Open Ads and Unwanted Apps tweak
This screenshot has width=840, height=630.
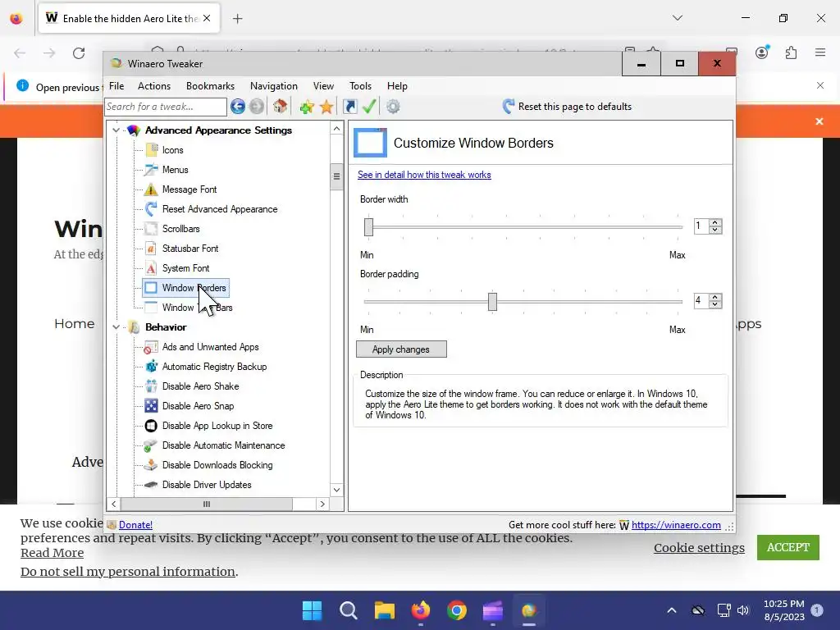click(x=211, y=347)
